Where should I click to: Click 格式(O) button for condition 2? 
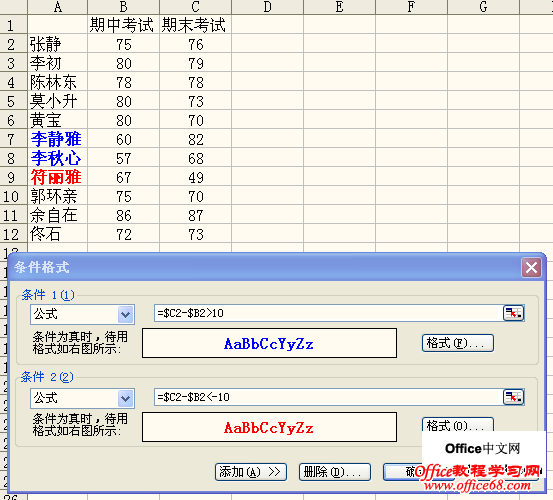tap(458, 425)
